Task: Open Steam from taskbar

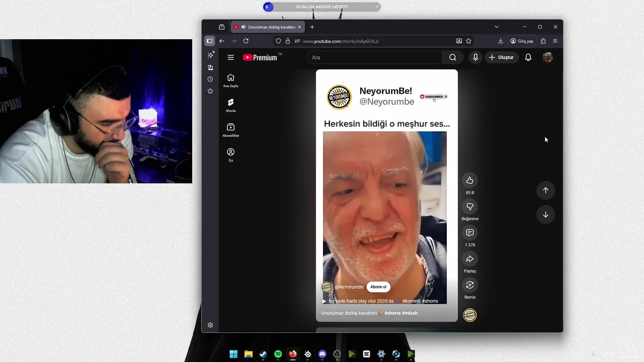Action: (x=263, y=354)
